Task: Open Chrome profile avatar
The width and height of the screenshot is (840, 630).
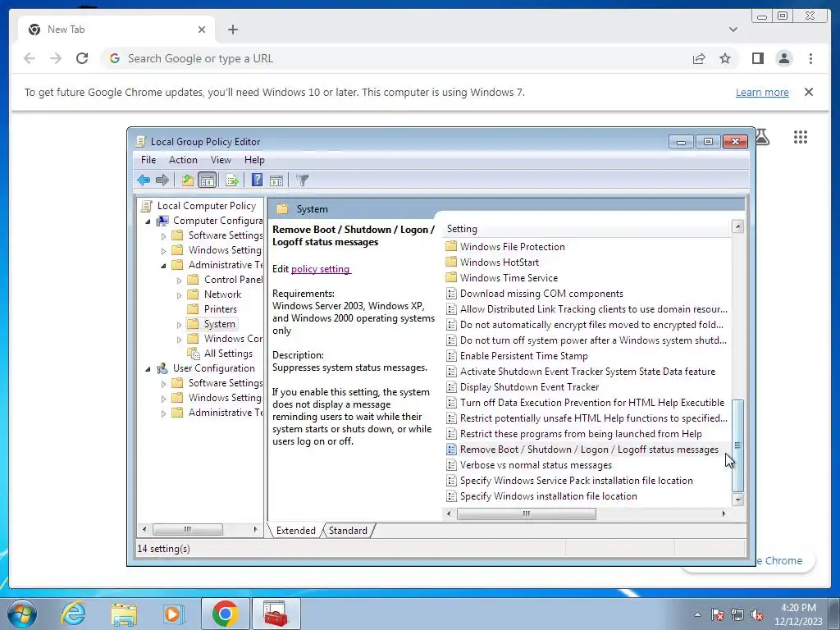Action: 784,58
